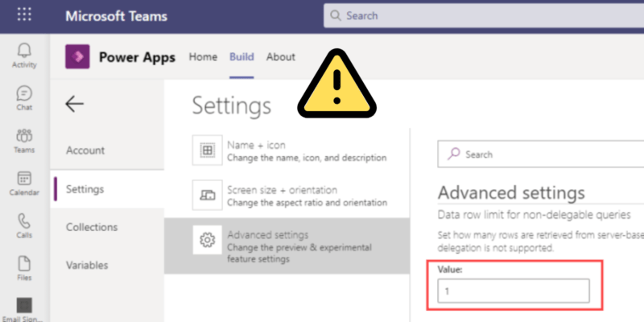Click the back arrow in settings
644x322 pixels.
click(75, 103)
